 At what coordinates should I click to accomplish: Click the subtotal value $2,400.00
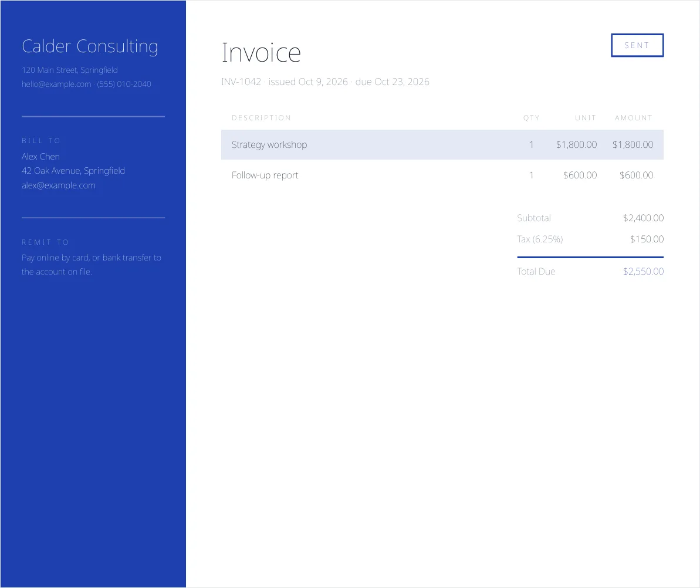coord(643,218)
